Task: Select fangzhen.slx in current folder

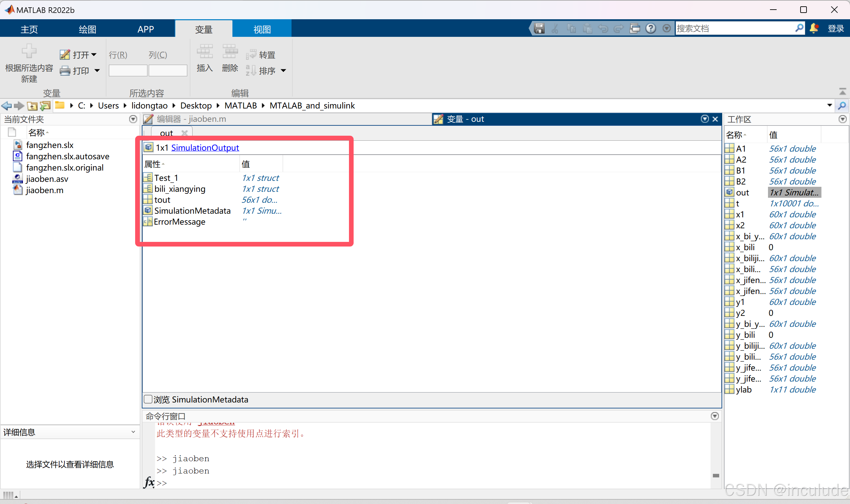Action: click(49, 145)
